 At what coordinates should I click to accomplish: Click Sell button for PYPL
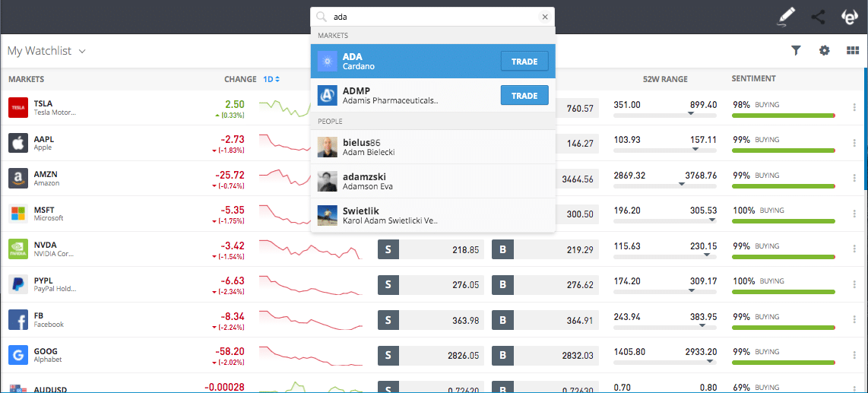[x=388, y=285]
